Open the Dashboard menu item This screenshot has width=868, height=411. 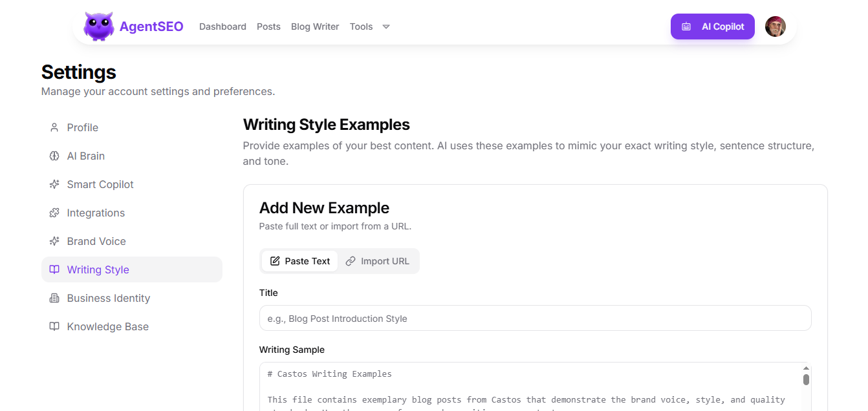click(222, 26)
